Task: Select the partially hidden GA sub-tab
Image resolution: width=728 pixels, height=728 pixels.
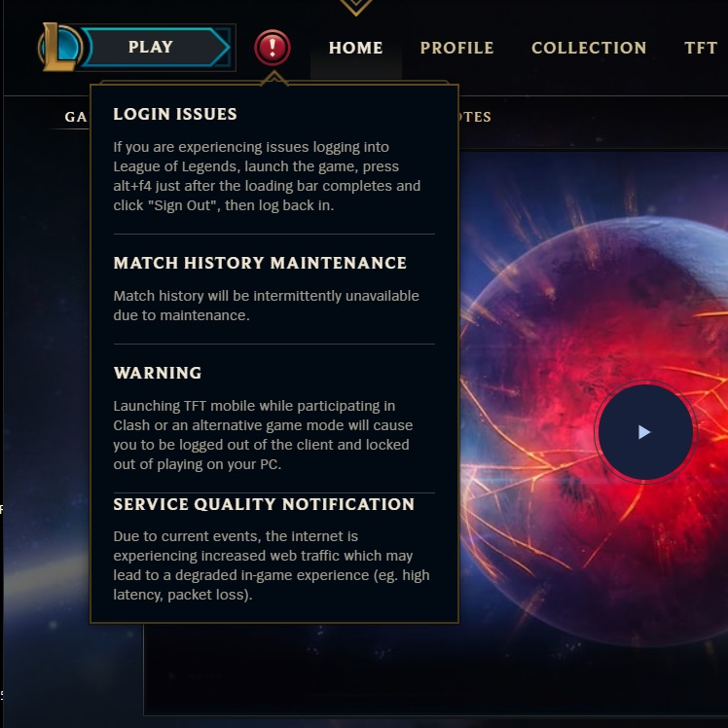Action: [x=76, y=117]
